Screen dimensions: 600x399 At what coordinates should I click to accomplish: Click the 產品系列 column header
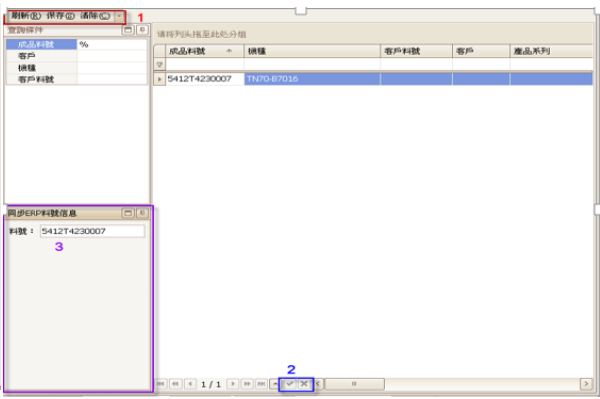(551, 51)
